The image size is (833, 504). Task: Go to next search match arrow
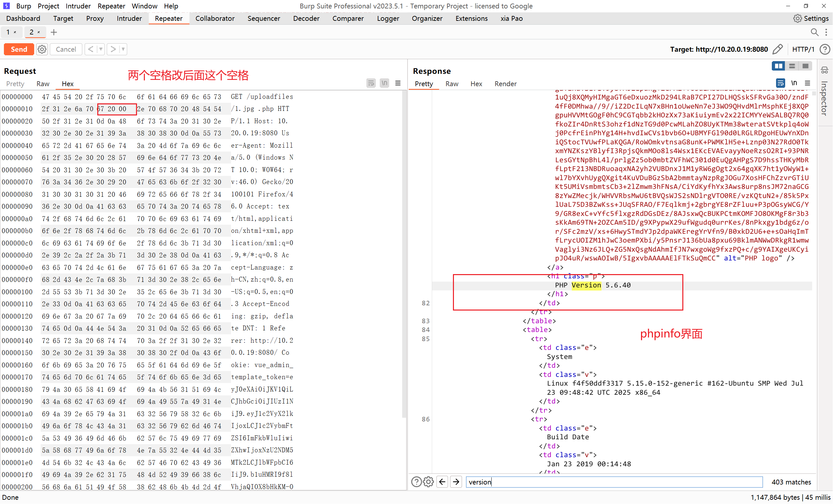click(456, 482)
